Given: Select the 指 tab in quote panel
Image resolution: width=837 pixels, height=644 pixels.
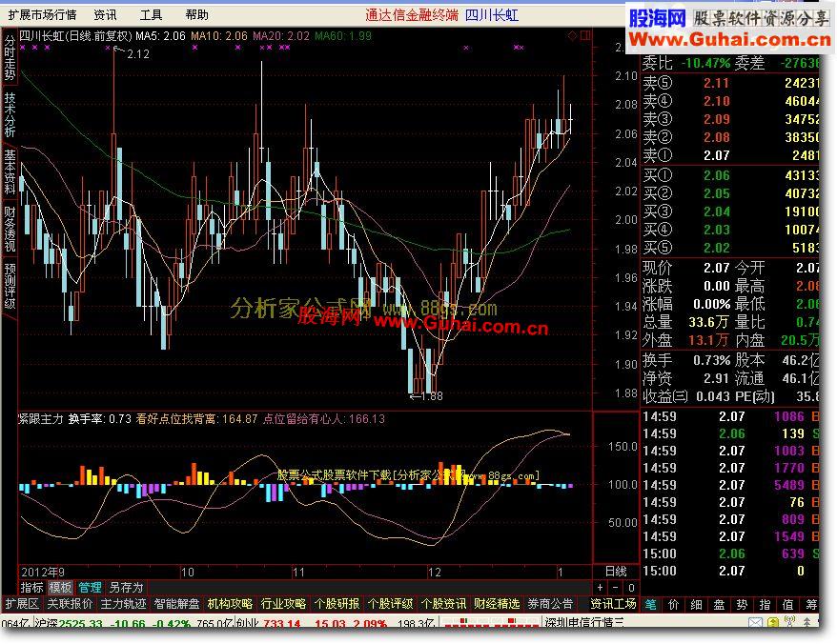Looking at the screenshot, I should (x=766, y=605).
